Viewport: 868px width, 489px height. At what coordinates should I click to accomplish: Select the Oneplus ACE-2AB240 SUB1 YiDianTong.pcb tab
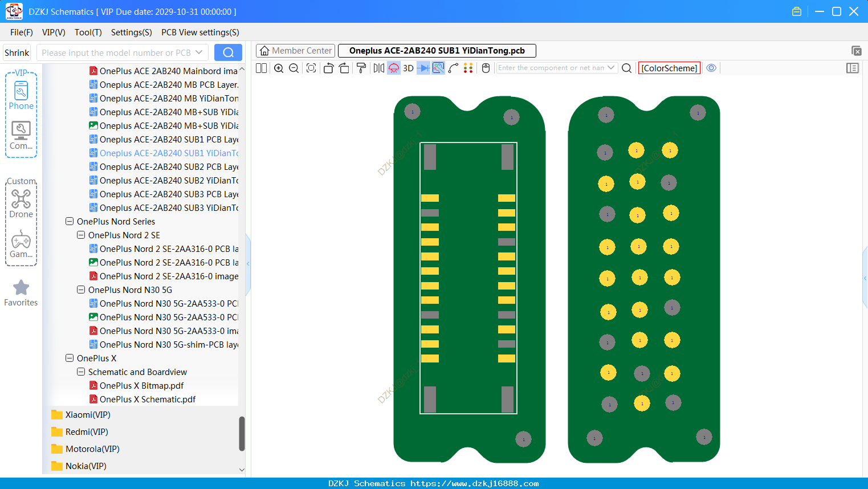pos(437,51)
